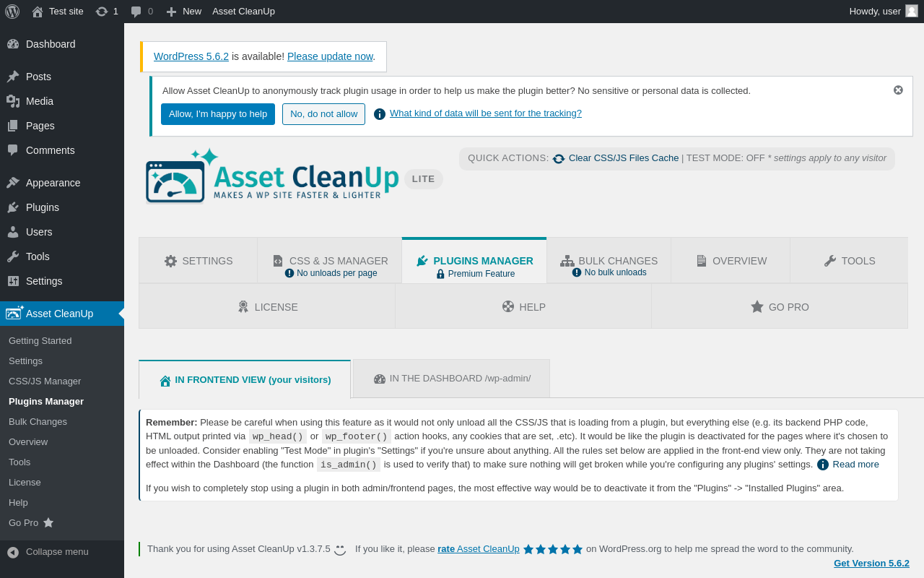Screen dimensions: 924x578
Task: Click the WordPress logo in admin bar
Action: tap(12, 12)
